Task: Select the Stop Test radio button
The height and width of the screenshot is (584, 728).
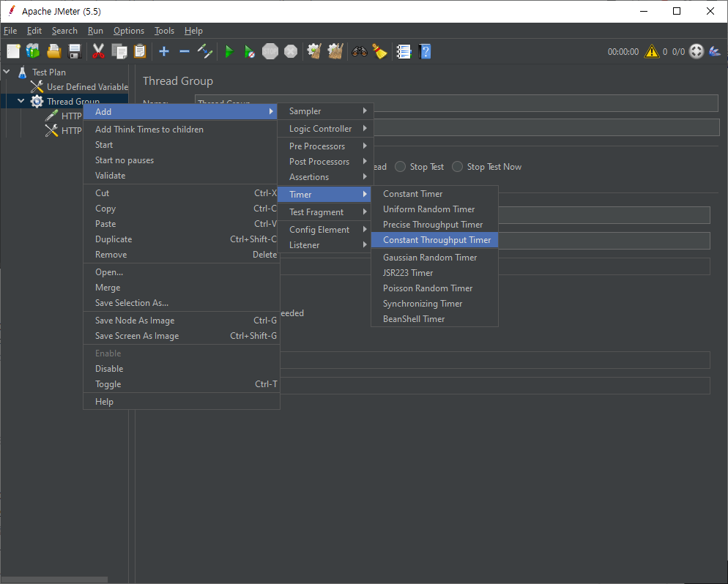Action: (x=400, y=167)
